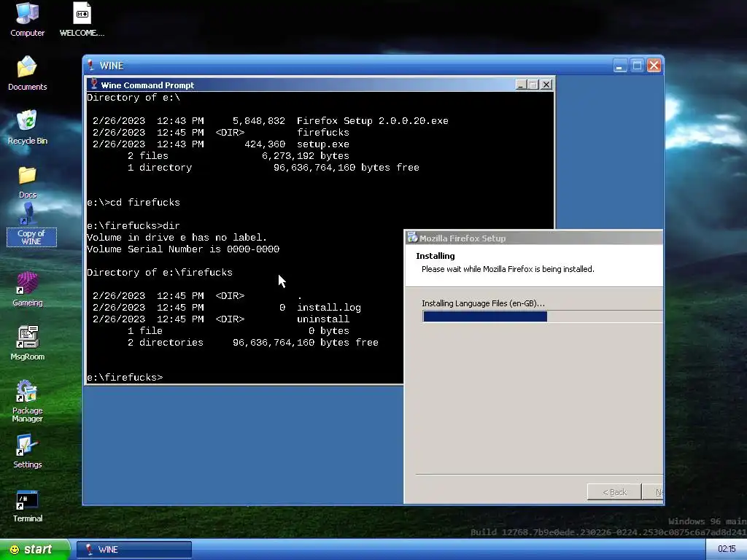Screen dimensions: 747x560
Task: Maximize the outer WINE window
Action: pyautogui.click(x=637, y=65)
